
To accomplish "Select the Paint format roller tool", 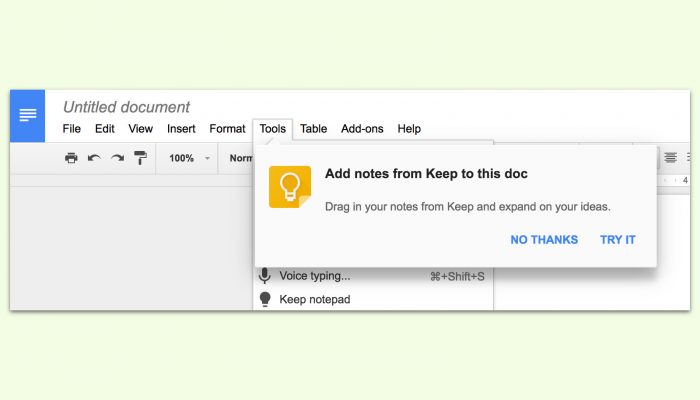I will [x=140, y=158].
